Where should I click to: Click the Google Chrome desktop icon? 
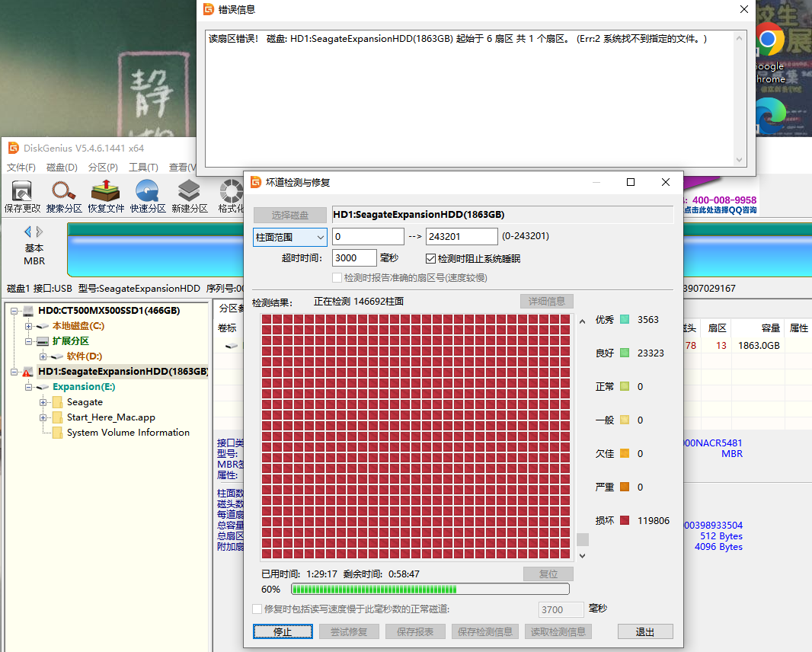(x=769, y=39)
